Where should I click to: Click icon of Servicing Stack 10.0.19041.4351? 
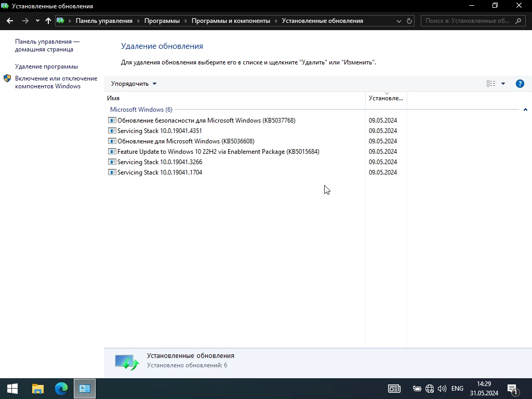coord(112,130)
